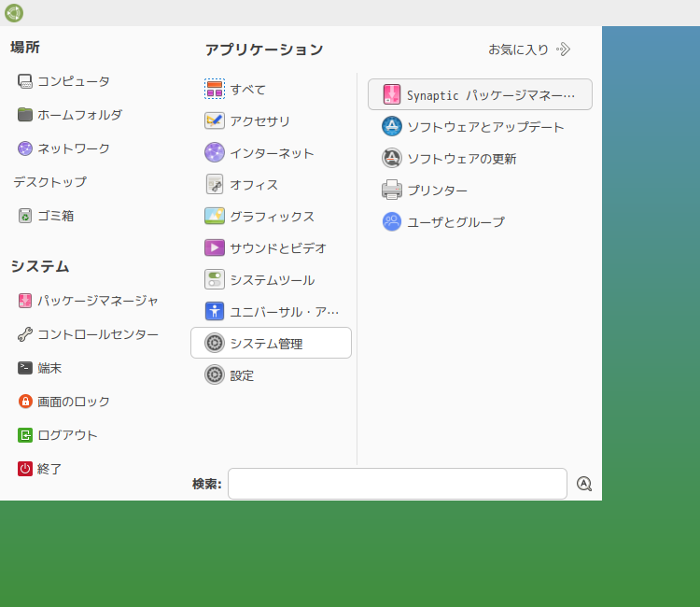Click the Ubuntu MATE menu logo icon

(14, 13)
